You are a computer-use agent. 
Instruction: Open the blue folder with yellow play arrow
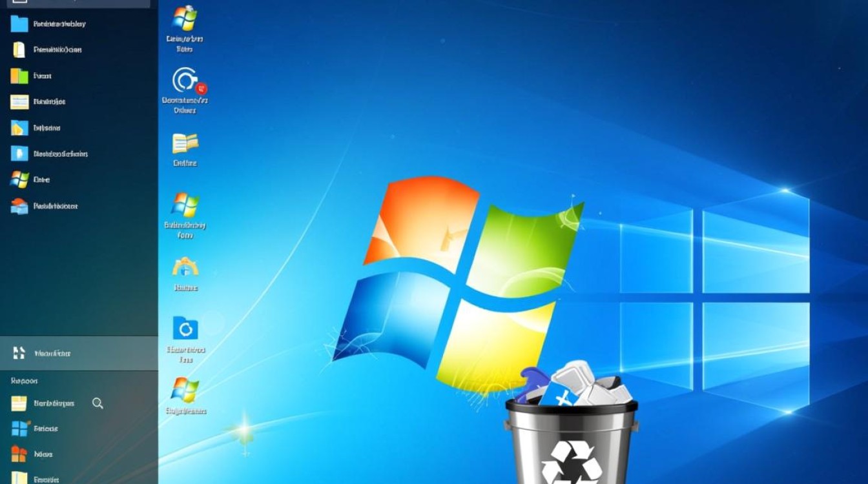(19, 128)
